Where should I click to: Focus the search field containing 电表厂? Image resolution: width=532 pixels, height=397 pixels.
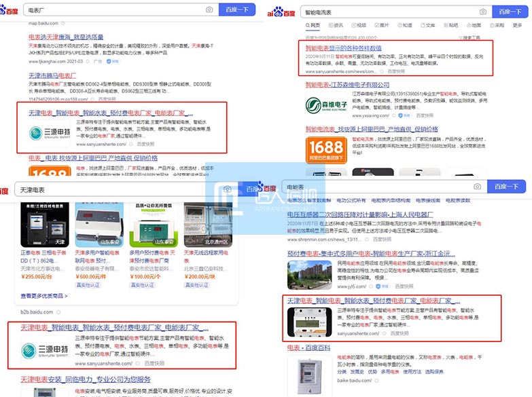[121, 10]
